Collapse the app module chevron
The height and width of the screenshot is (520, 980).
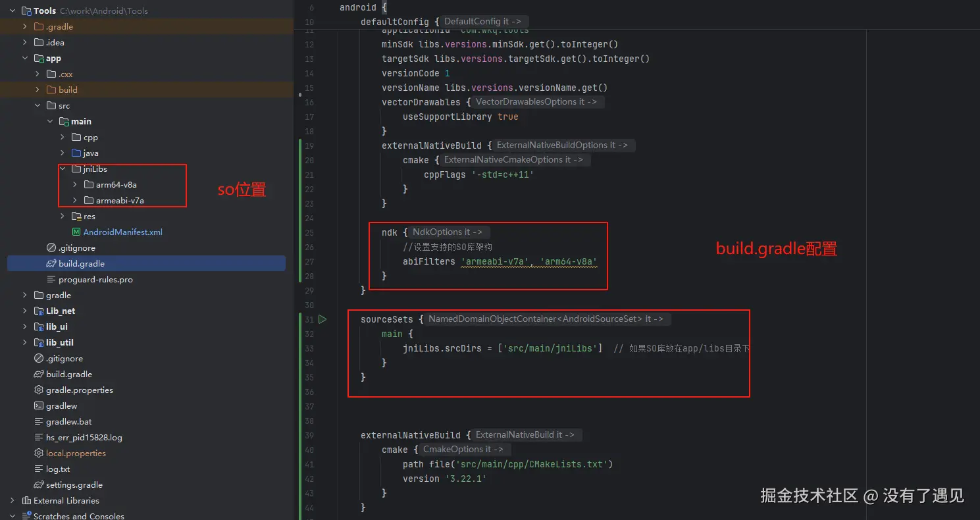click(x=25, y=58)
